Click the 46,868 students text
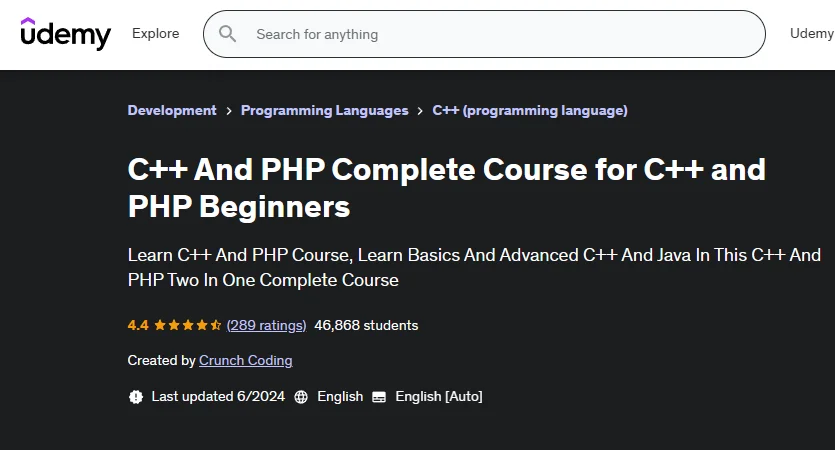 [x=366, y=325]
